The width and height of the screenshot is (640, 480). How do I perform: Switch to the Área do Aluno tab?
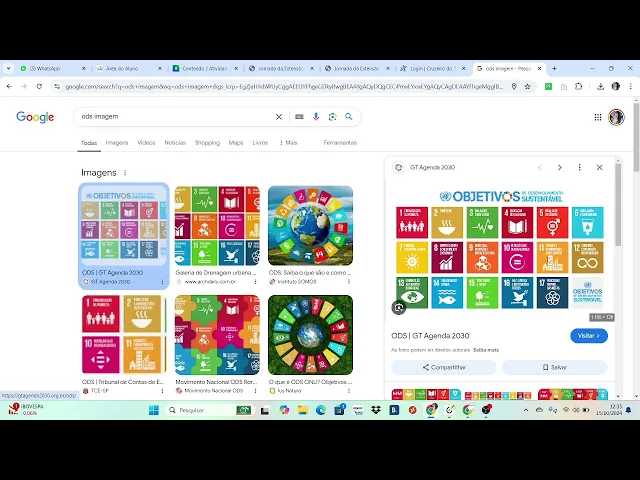pos(128,68)
